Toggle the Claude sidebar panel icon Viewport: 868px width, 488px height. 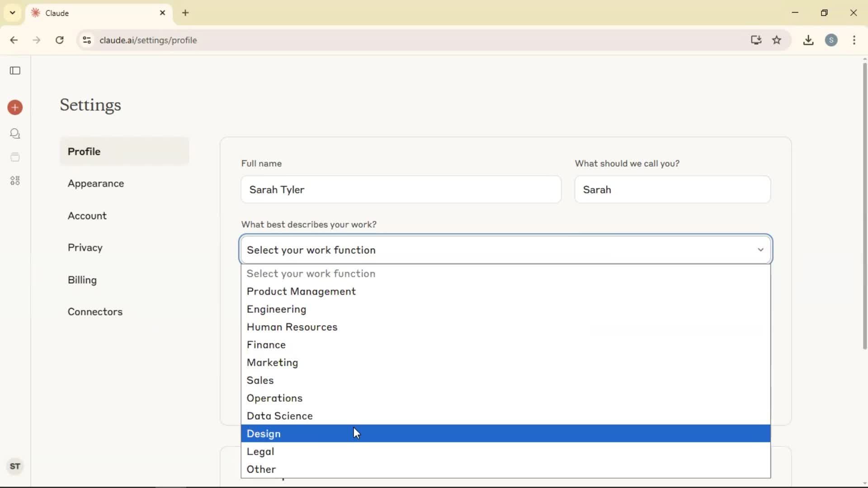tap(15, 70)
